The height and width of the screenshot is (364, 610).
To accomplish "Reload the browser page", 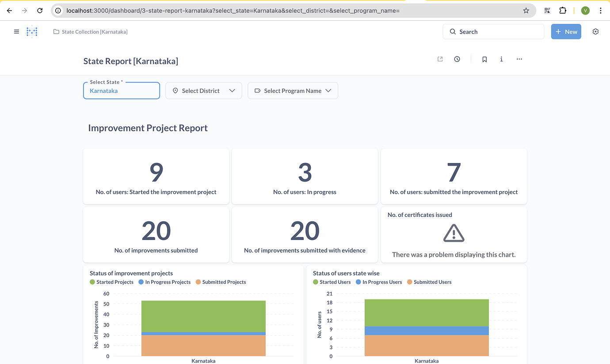I will click(40, 11).
